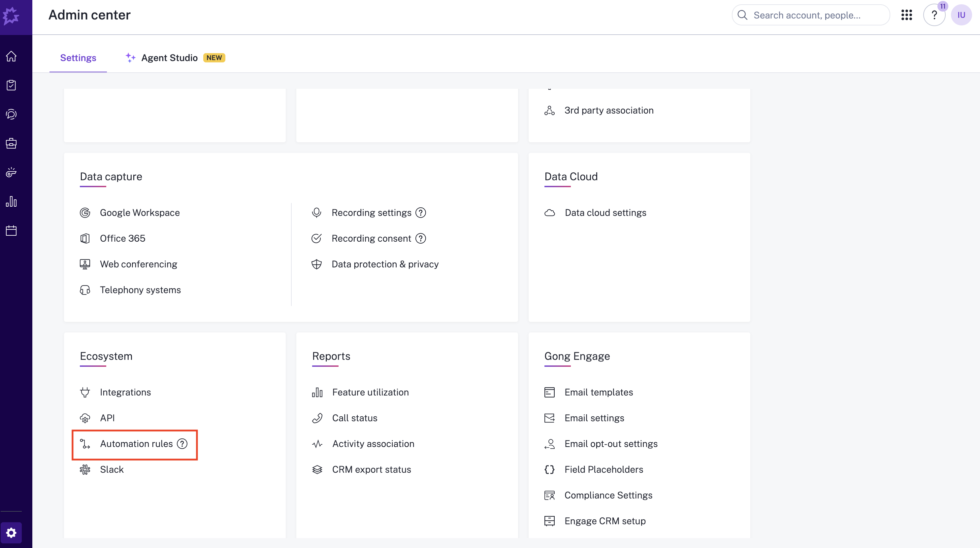Open the Activity association report
The height and width of the screenshot is (548, 980).
[x=373, y=444]
